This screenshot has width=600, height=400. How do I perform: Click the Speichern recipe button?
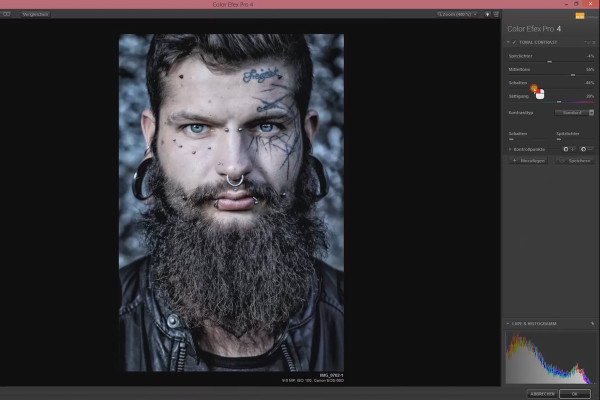click(x=575, y=161)
